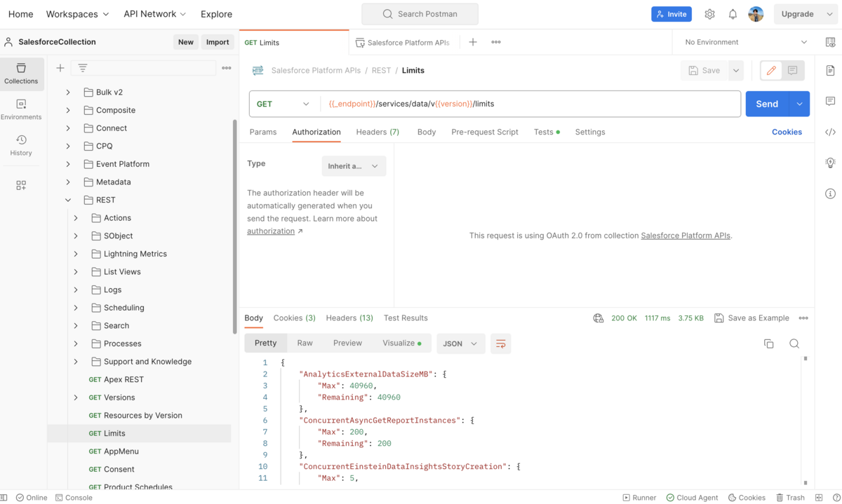The width and height of the screenshot is (842, 504).
Task: Open the Send button dropdown arrow
Action: (x=800, y=104)
